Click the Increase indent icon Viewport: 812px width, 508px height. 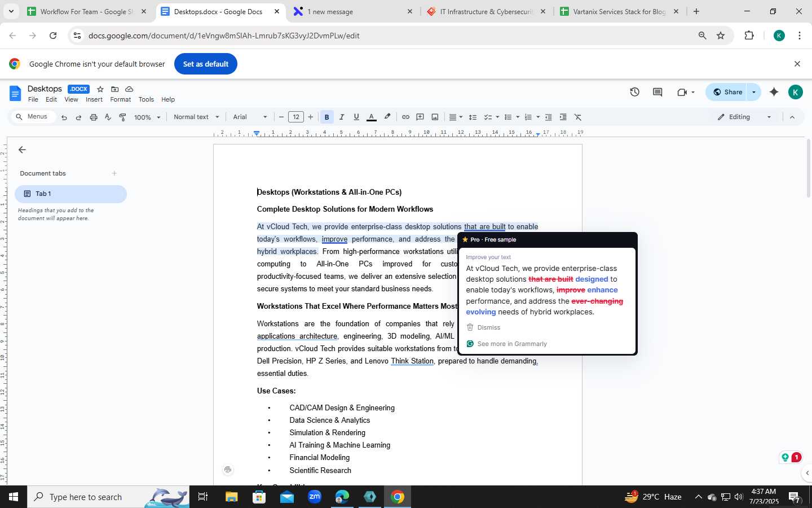pyautogui.click(x=563, y=117)
